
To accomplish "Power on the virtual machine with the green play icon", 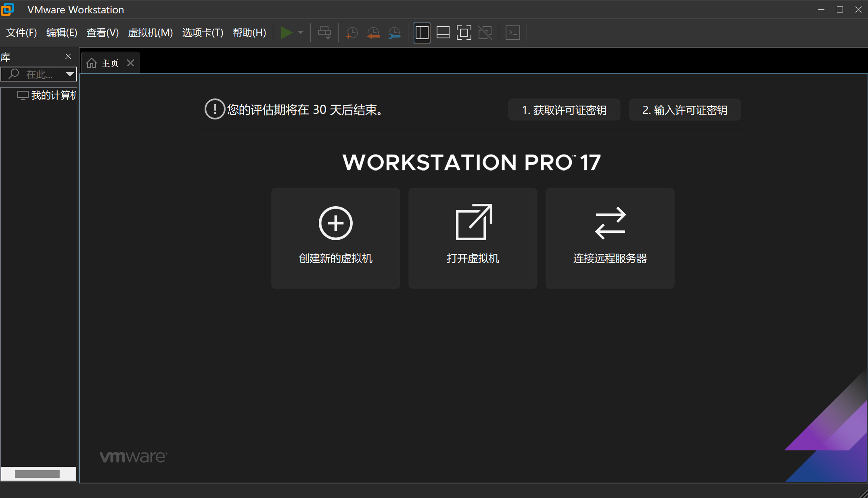I will tap(287, 33).
